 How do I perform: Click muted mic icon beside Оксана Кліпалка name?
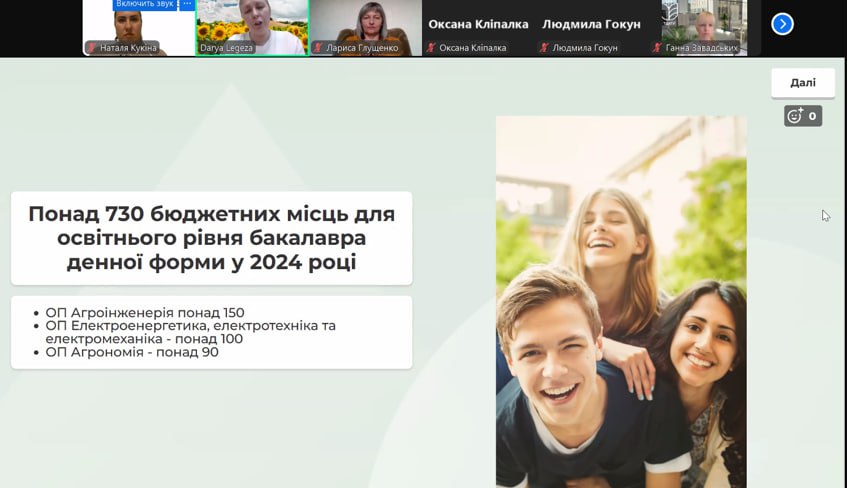[x=431, y=48]
